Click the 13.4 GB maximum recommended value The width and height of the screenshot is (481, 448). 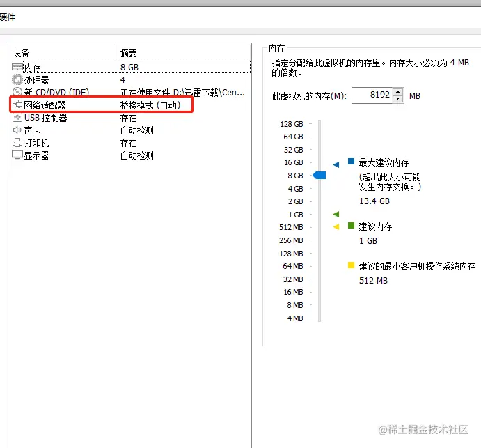[x=374, y=201]
